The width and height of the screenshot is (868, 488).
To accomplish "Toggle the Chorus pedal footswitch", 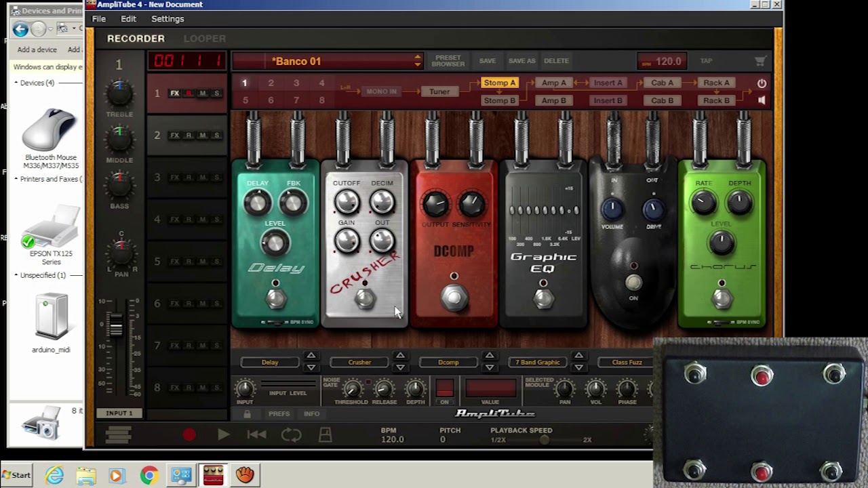I will 722,298.
